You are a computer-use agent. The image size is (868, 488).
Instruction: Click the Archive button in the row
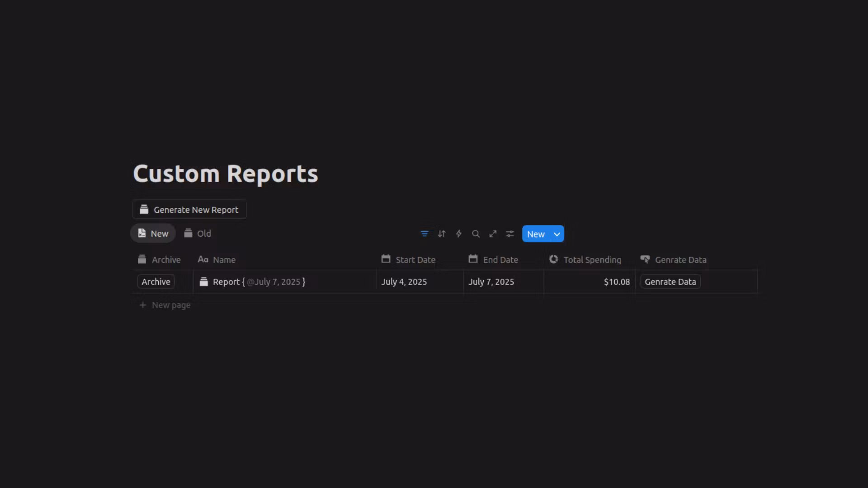click(156, 282)
